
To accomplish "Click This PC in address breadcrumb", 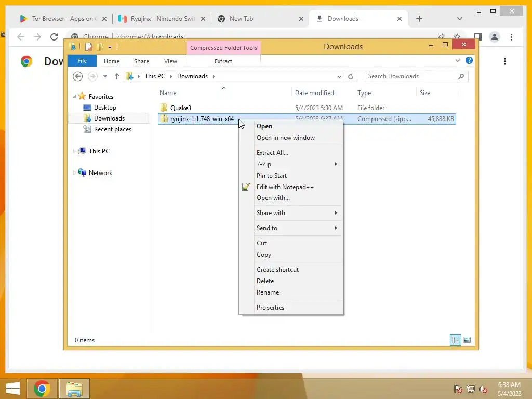I will click(155, 76).
